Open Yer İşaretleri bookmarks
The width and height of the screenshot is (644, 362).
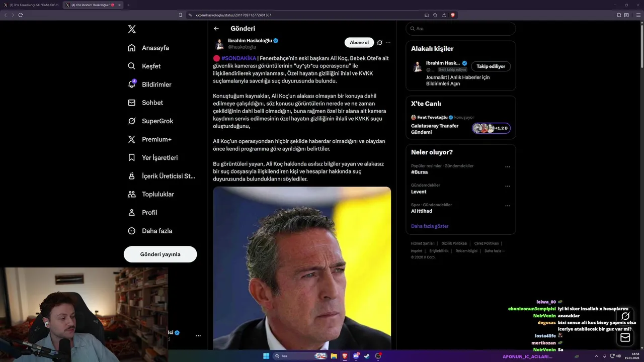coord(152,157)
